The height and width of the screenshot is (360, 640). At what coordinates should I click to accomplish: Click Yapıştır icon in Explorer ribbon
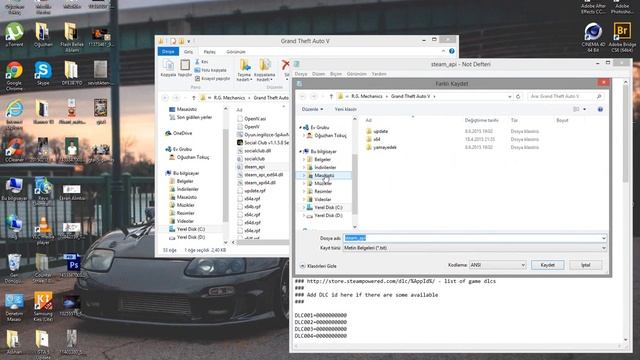[184, 68]
